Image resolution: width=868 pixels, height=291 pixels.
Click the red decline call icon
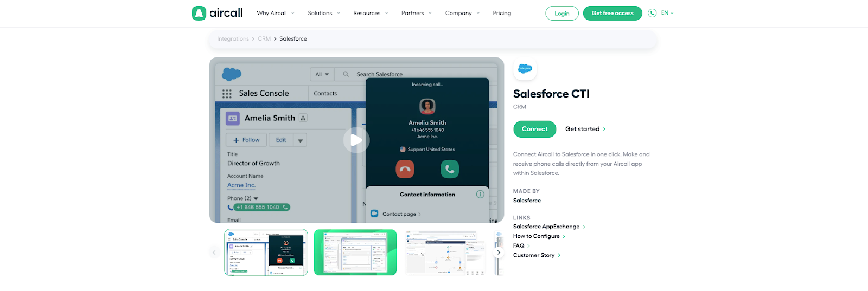click(405, 169)
